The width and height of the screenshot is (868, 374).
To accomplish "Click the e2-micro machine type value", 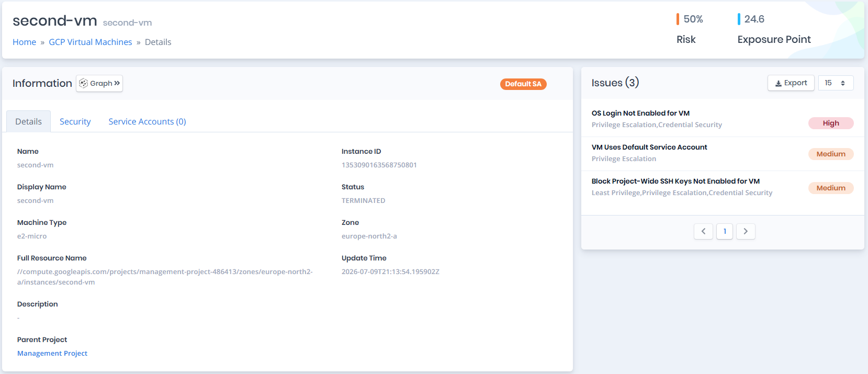I will pos(32,236).
